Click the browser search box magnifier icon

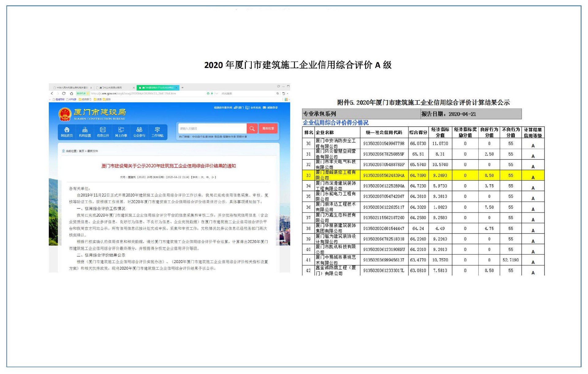pyautogui.click(x=277, y=93)
